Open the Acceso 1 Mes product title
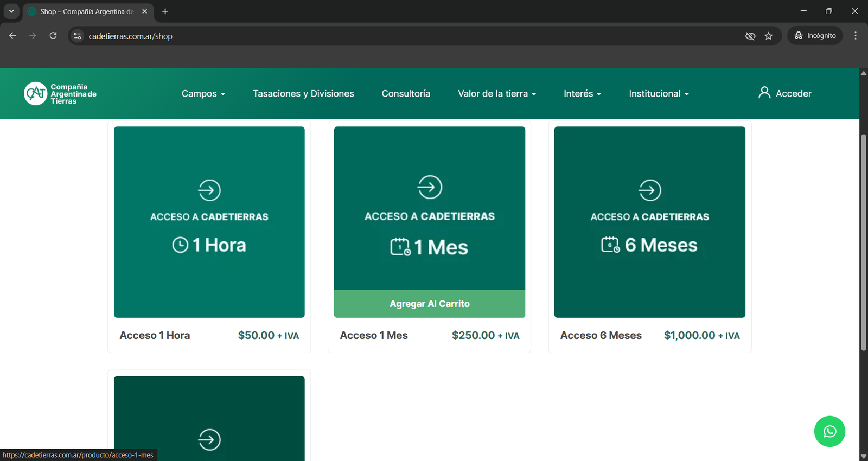The image size is (868, 461). point(374,336)
